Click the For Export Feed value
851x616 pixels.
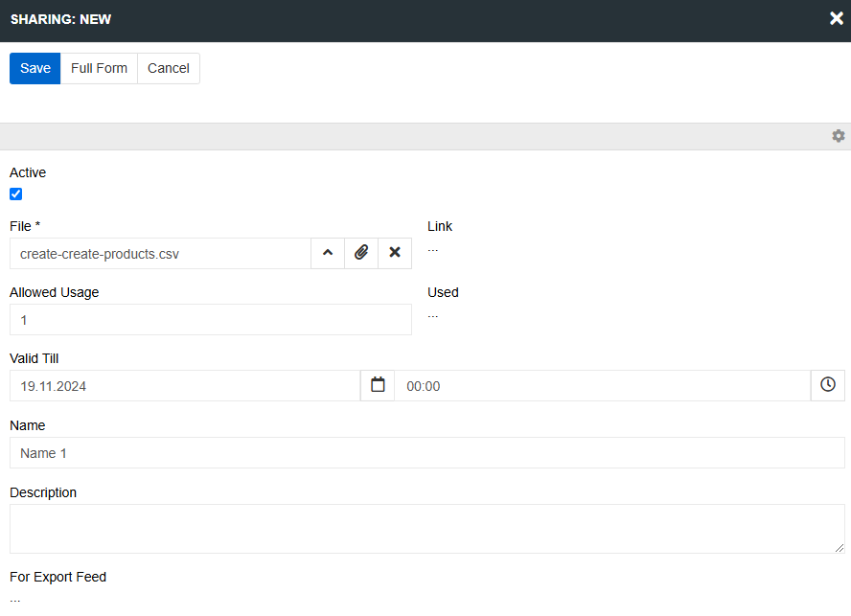(x=15, y=600)
